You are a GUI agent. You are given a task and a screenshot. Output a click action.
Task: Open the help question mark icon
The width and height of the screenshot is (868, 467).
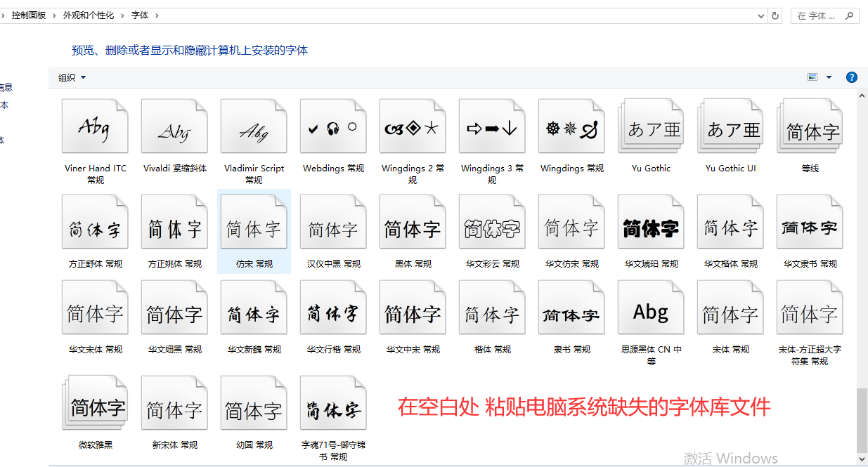pos(851,77)
